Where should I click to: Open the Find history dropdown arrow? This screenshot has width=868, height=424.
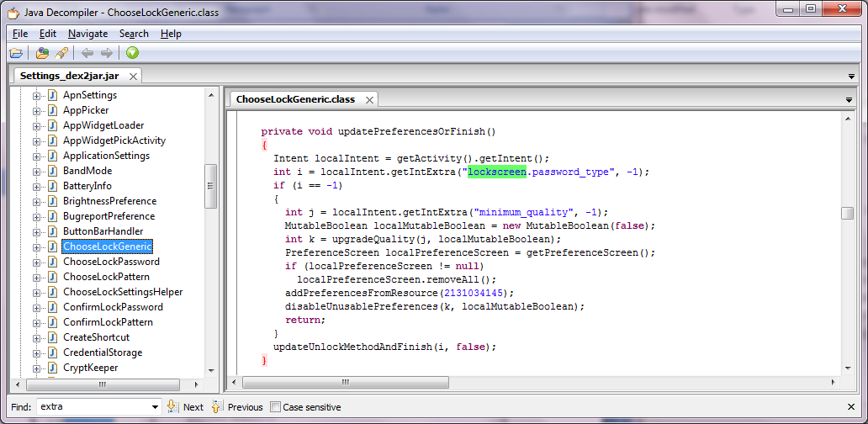click(155, 407)
